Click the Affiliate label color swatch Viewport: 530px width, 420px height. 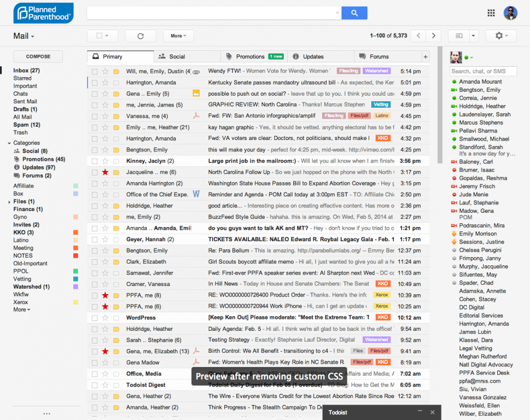[75, 186]
